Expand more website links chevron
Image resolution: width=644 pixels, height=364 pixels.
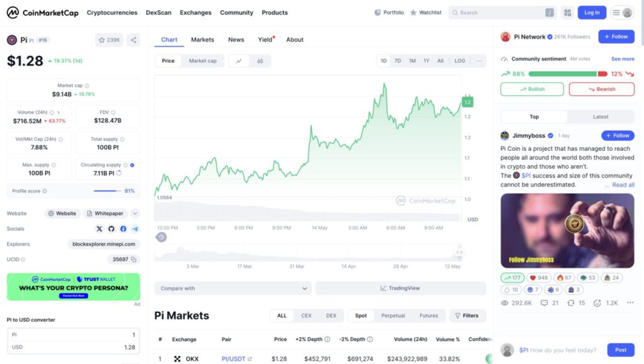click(x=135, y=214)
